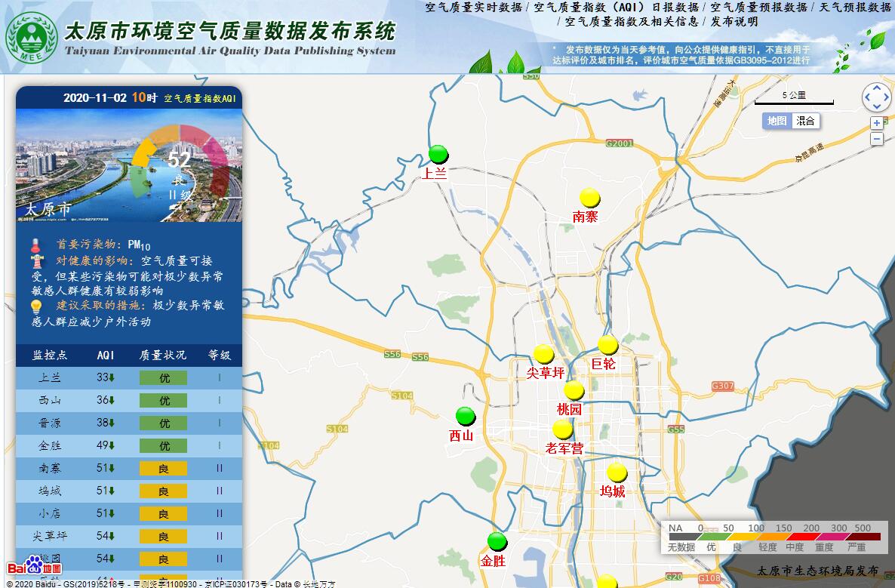The image size is (895, 588).
Task: Open the 坞城 station marker on map
Action: coord(617,473)
